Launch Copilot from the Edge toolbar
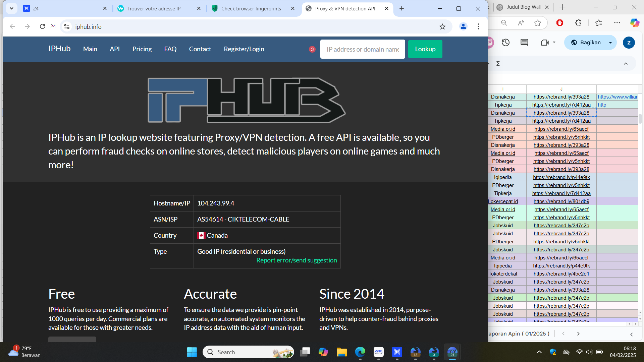Image resolution: width=644 pixels, height=362 pixels. (635, 23)
